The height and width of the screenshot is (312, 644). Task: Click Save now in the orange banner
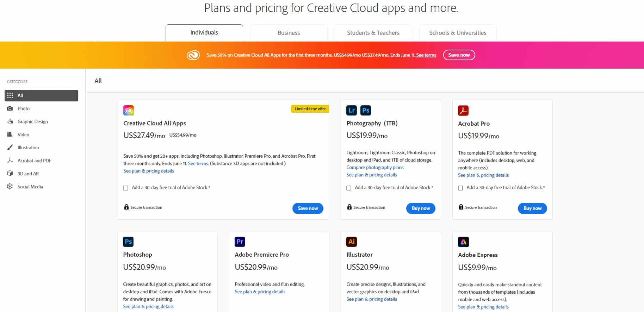(459, 55)
